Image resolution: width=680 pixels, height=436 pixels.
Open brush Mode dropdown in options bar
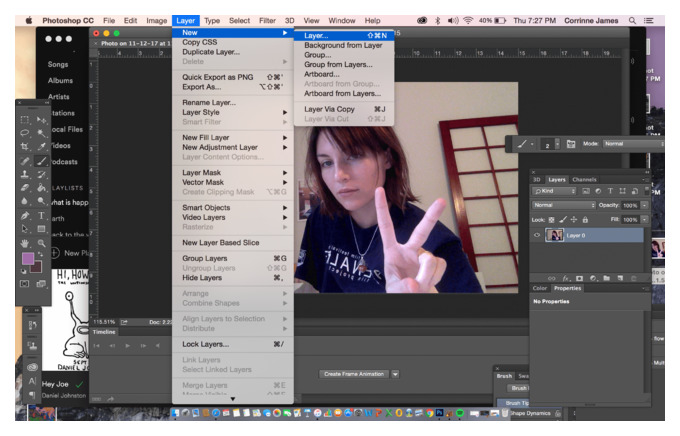point(634,144)
